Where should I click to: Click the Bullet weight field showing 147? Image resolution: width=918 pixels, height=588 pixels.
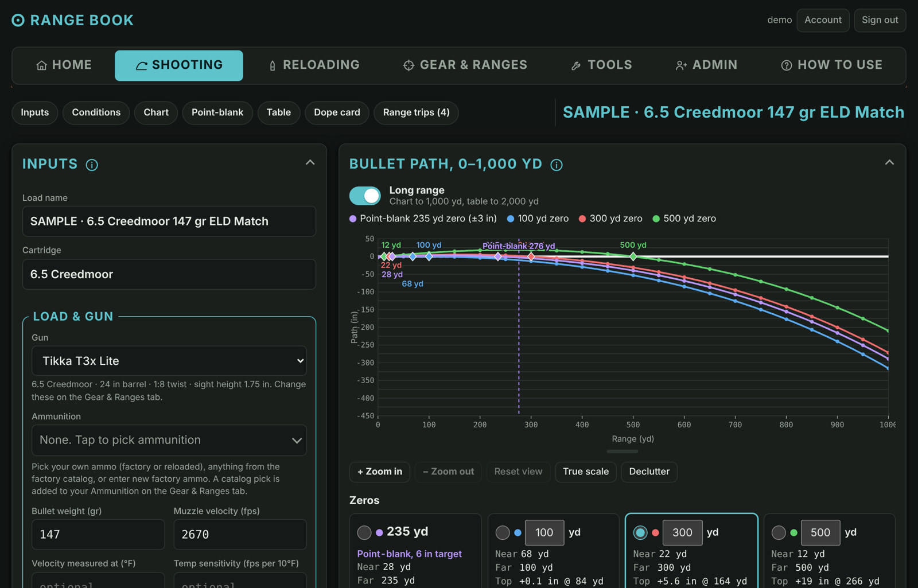click(x=98, y=535)
